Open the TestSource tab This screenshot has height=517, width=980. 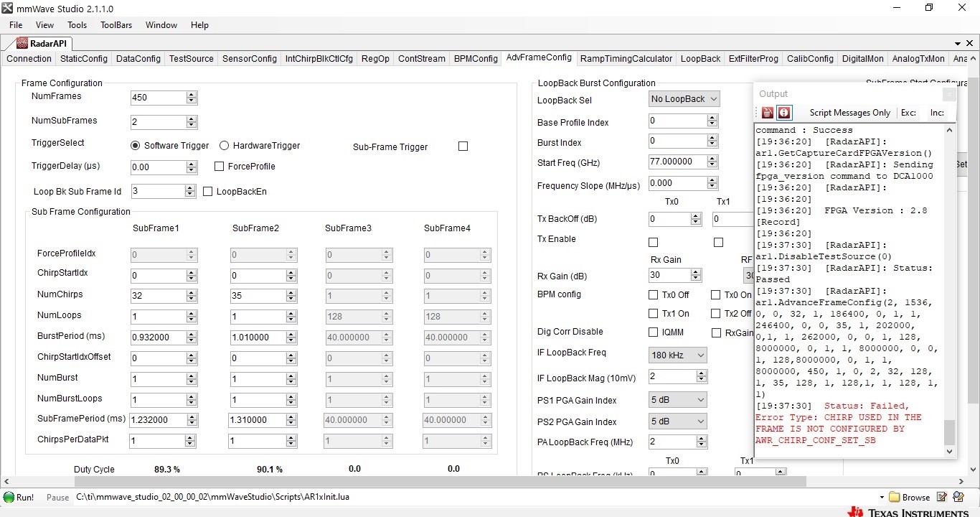pos(192,59)
